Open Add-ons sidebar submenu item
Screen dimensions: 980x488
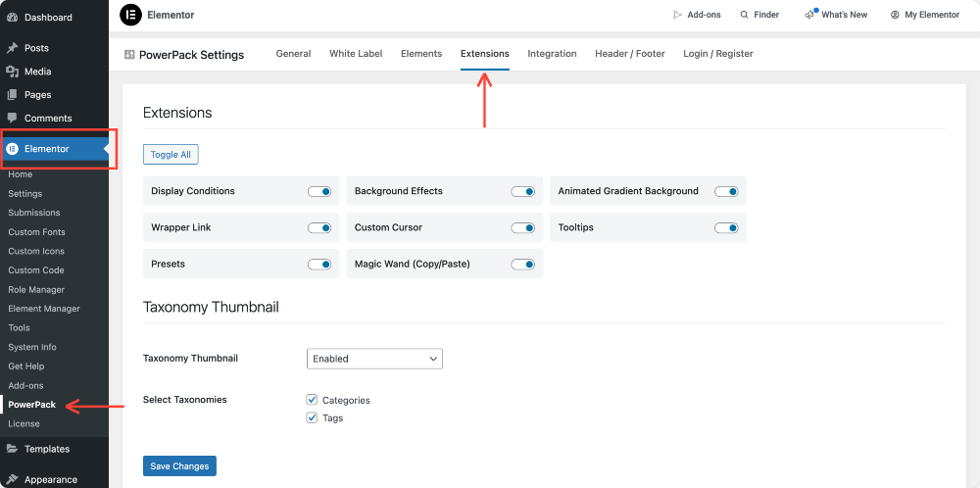(25, 385)
